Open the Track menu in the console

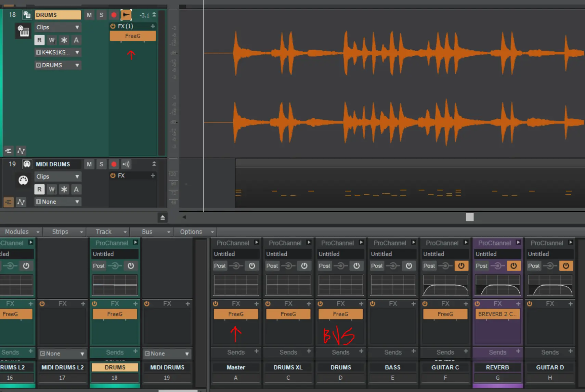tap(108, 232)
